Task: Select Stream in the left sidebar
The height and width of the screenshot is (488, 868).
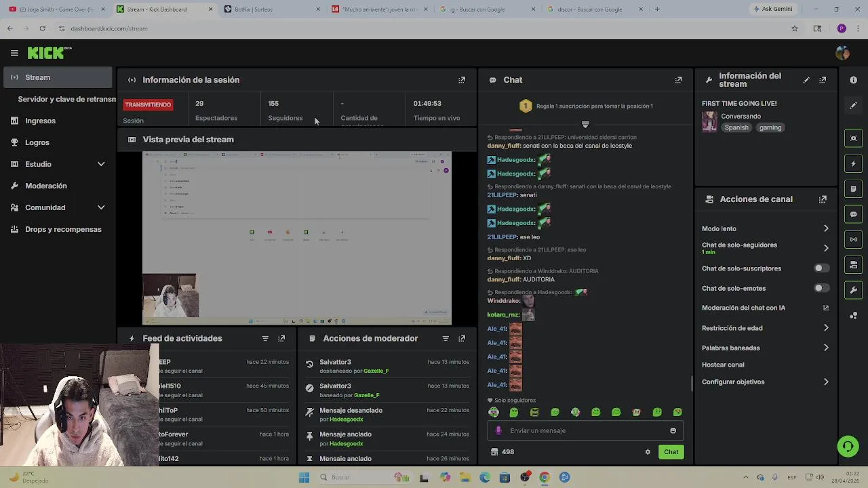Action: [x=58, y=77]
